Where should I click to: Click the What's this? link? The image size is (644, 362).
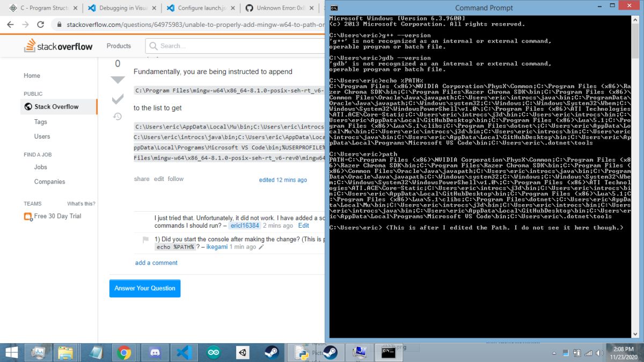pyautogui.click(x=81, y=204)
